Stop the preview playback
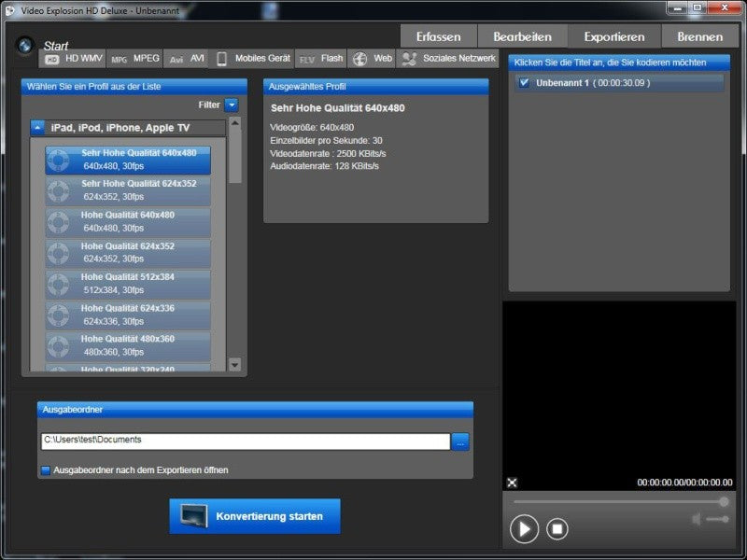Screen dimensions: 747x560 pos(557,528)
